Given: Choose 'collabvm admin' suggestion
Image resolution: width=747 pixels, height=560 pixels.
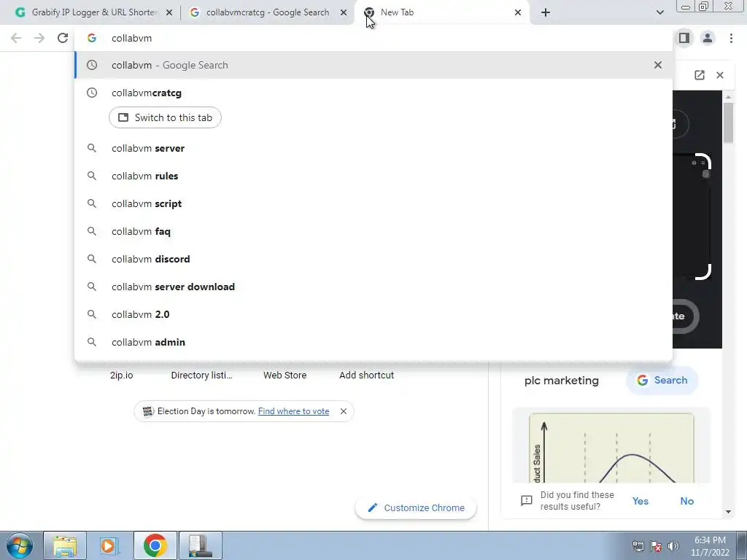Looking at the screenshot, I should click(373, 342).
